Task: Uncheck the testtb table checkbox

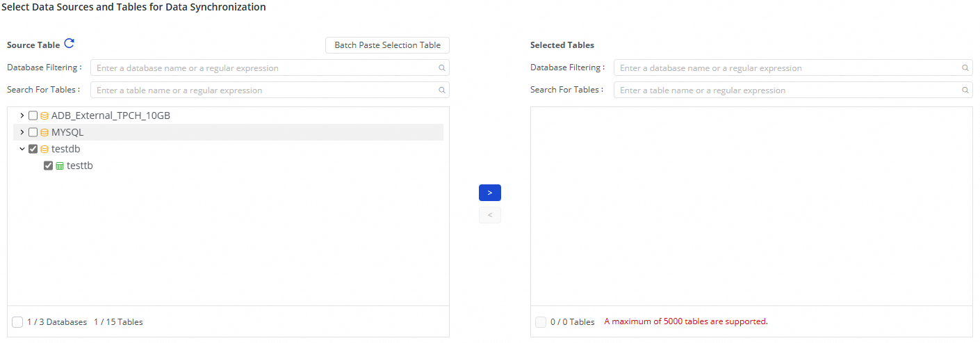Action: (48, 166)
